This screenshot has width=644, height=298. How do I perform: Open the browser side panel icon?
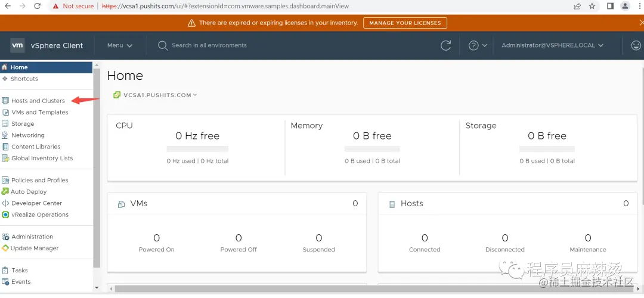point(611,6)
